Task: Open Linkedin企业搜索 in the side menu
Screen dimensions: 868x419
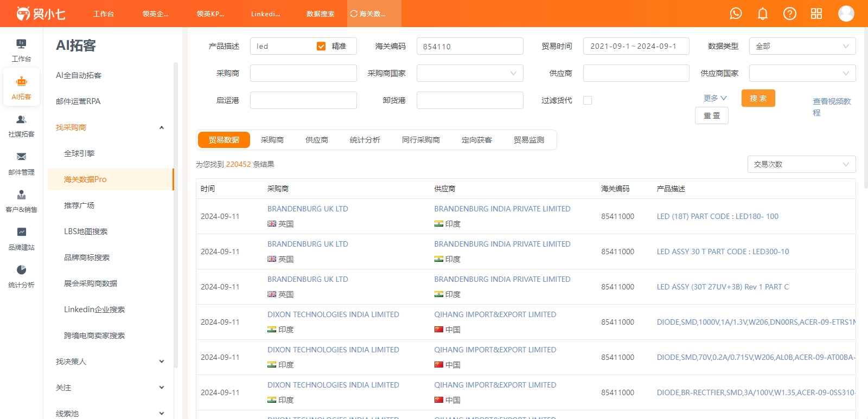Action: point(94,310)
